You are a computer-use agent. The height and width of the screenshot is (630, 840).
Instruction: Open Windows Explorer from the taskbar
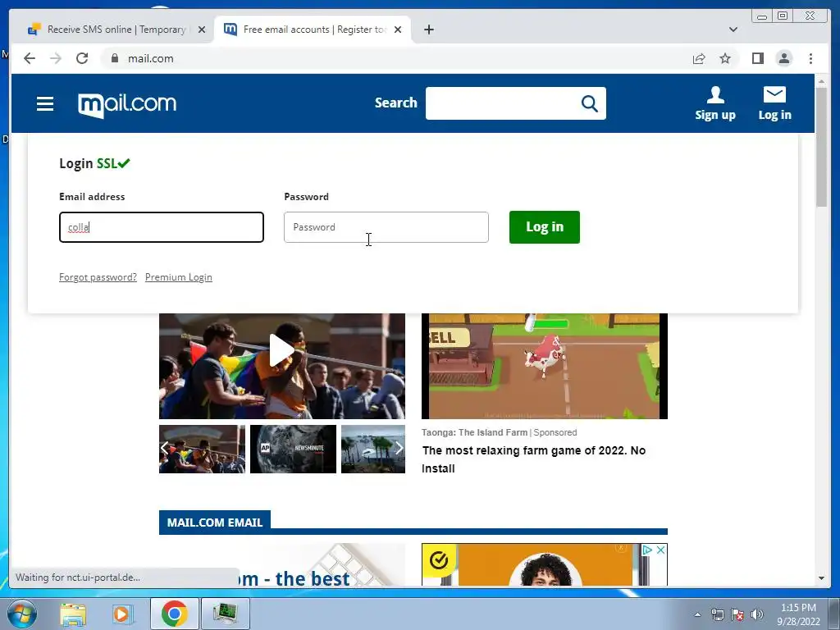[73, 614]
